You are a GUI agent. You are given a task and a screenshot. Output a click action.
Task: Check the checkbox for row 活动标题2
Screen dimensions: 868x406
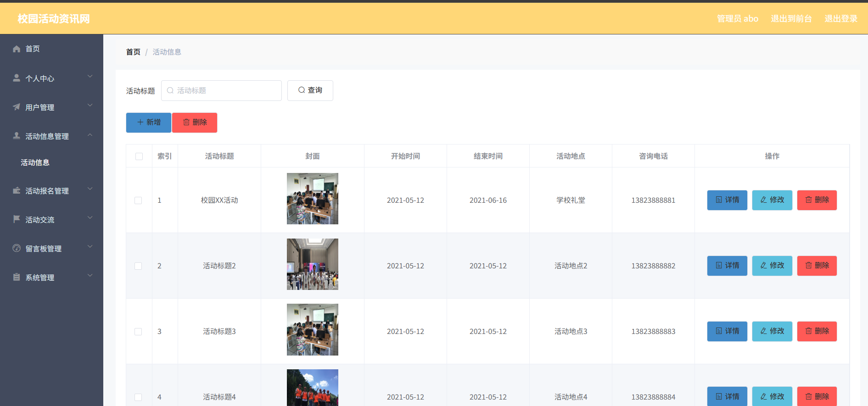(x=138, y=266)
